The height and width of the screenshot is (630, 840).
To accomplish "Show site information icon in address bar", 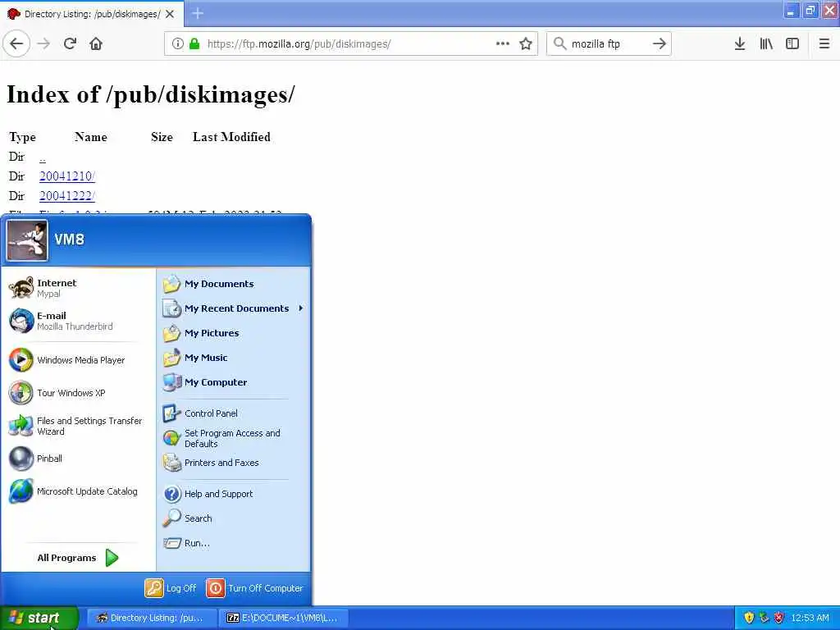I will tap(178, 43).
